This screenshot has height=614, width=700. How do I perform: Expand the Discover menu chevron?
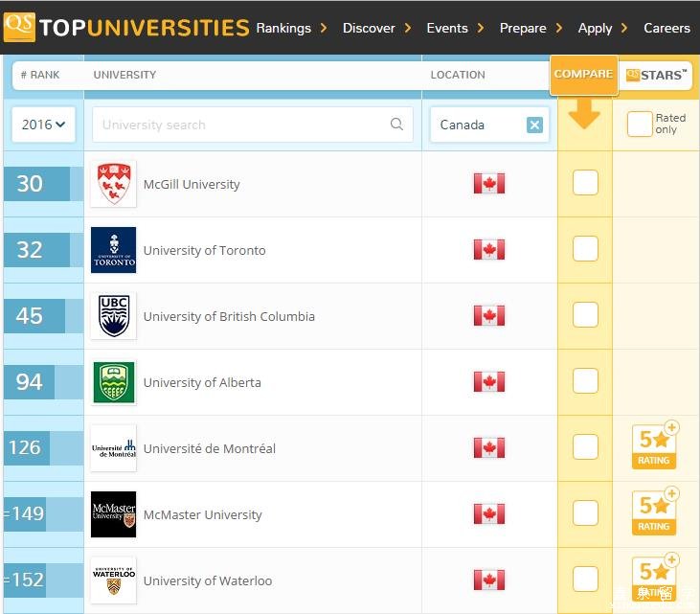click(x=408, y=28)
